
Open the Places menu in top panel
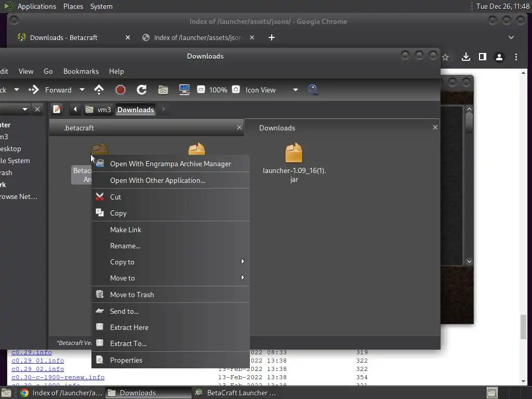point(73,6)
